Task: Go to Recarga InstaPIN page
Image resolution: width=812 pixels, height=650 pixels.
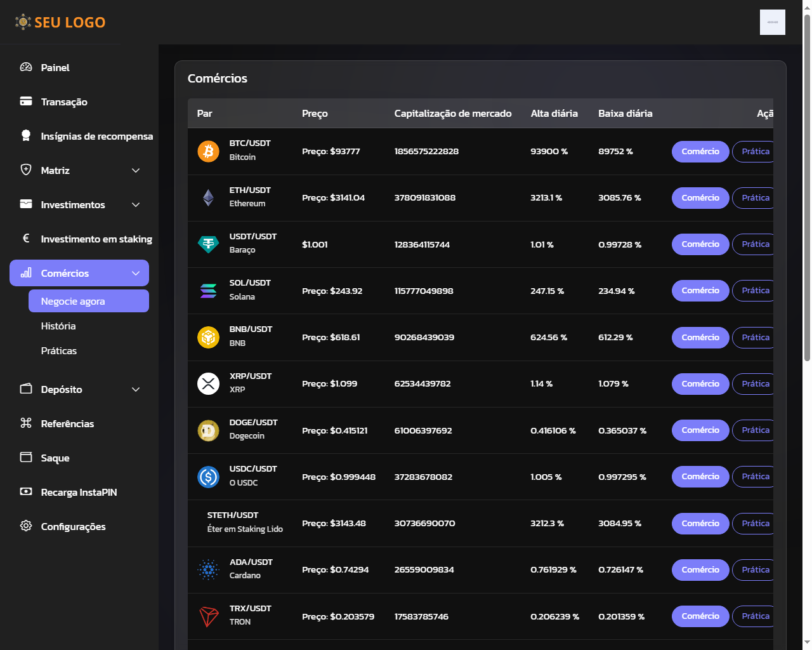Action: (x=79, y=492)
